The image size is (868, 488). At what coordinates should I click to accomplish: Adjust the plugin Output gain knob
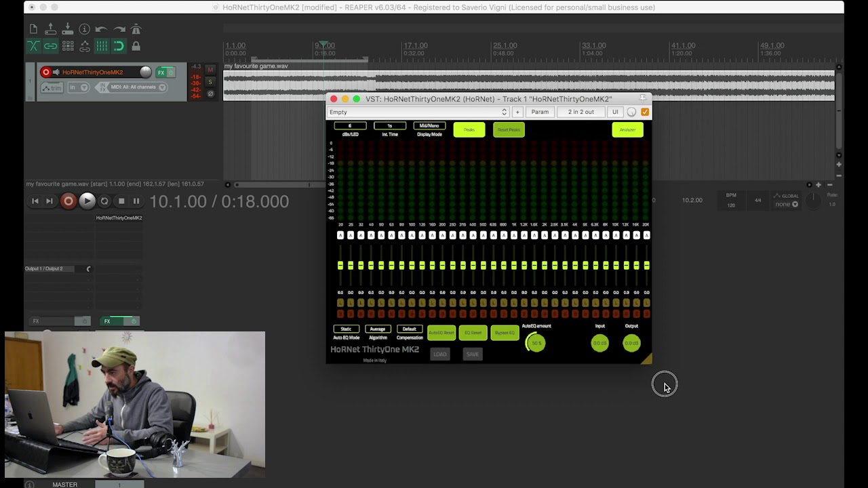(x=631, y=343)
